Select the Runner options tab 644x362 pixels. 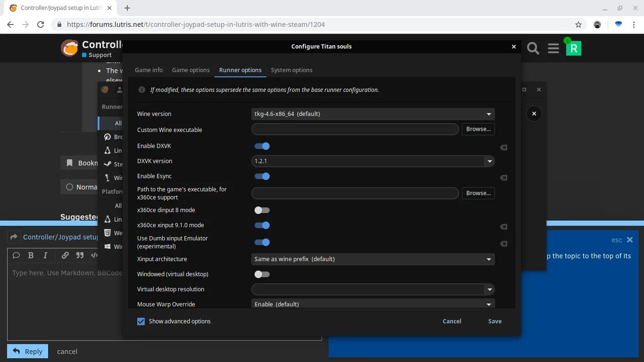pyautogui.click(x=240, y=70)
